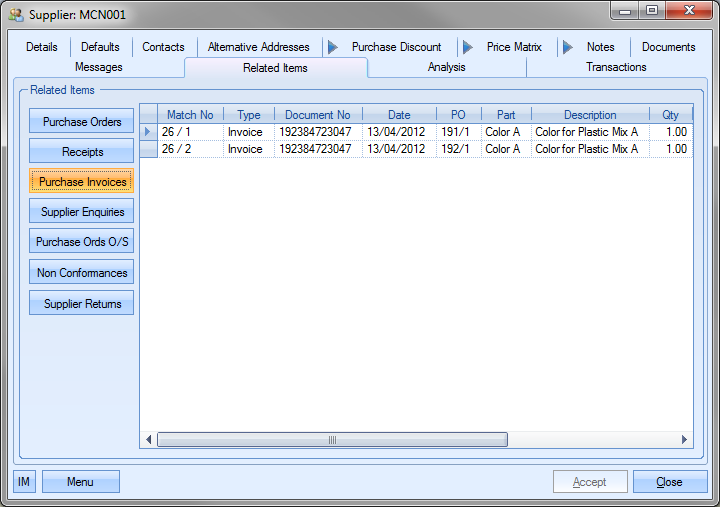720x507 pixels.
Task: Click arrow icon before Notes tab
Action: [567, 47]
